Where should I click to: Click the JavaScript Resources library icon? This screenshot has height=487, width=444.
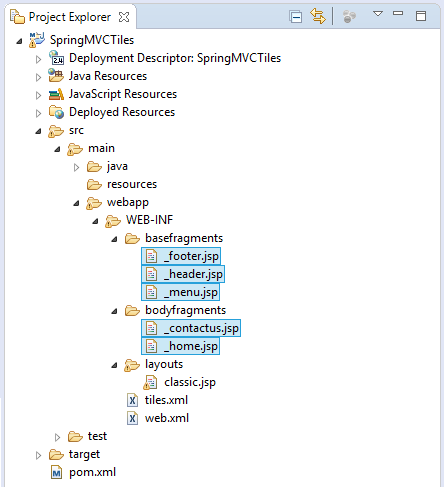click(56, 94)
